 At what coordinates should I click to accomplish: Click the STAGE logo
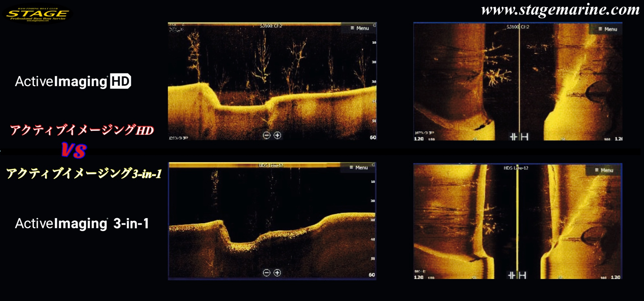pos(38,14)
